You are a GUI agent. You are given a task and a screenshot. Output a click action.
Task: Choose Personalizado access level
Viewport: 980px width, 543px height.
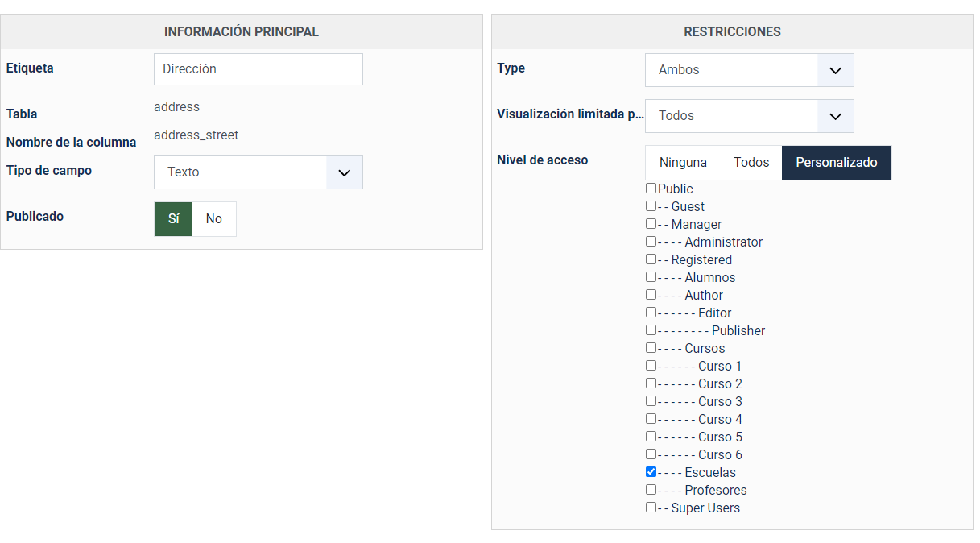pyautogui.click(x=836, y=163)
